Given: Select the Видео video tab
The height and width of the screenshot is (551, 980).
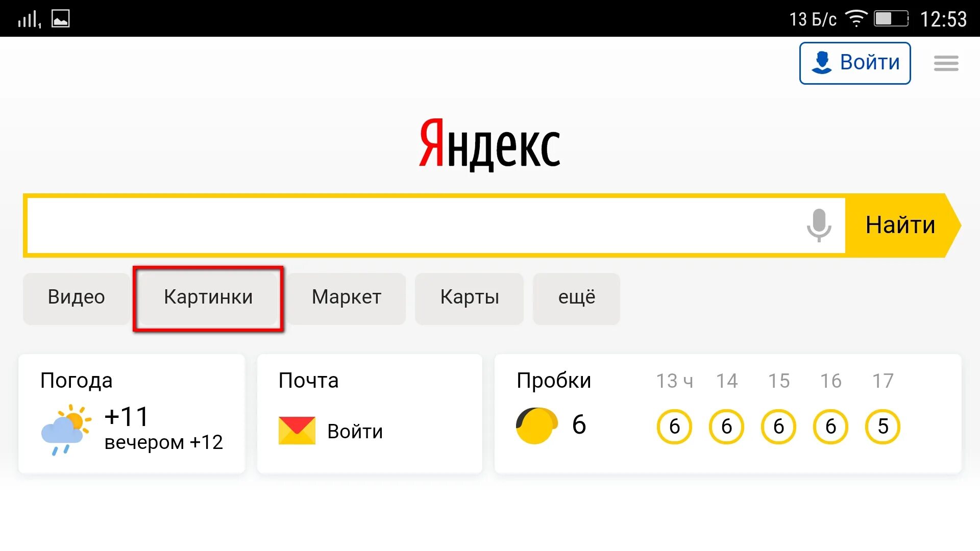Looking at the screenshot, I should (77, 296).
